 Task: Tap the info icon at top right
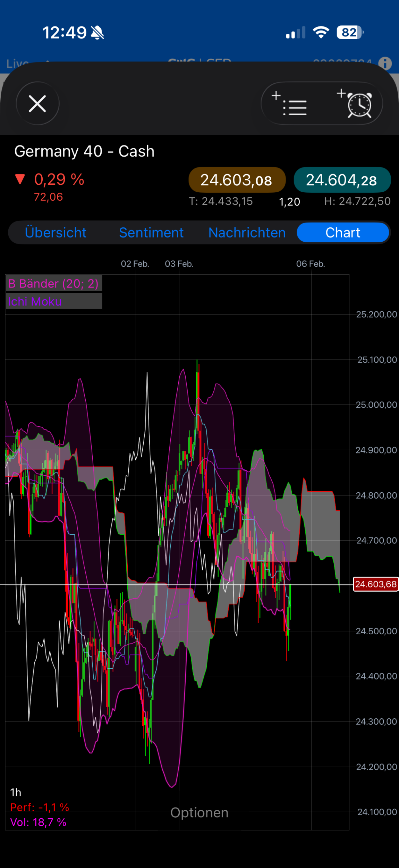(x=385, y=64)
